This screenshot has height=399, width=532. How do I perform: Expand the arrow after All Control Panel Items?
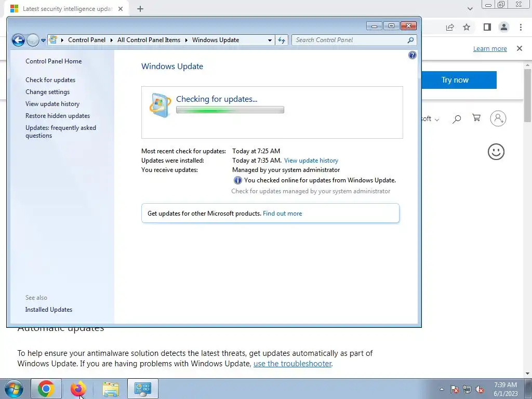click(187, 40)
